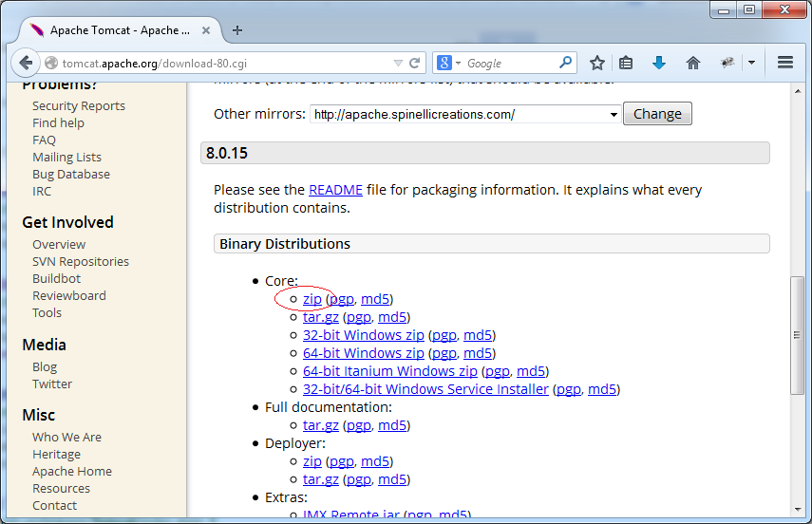This screenshot has height=524, width=812.
Task: Click the scrollbar up arrow
Action: pyautogui.click(x=798, y=91)
